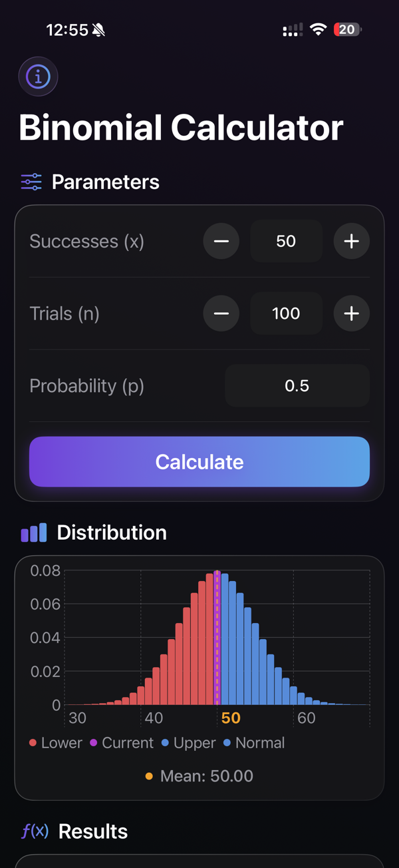The height and width of the screenshot is (868, 399).
Task: Click the f(x) Results icon
Action: pos(34,831)
